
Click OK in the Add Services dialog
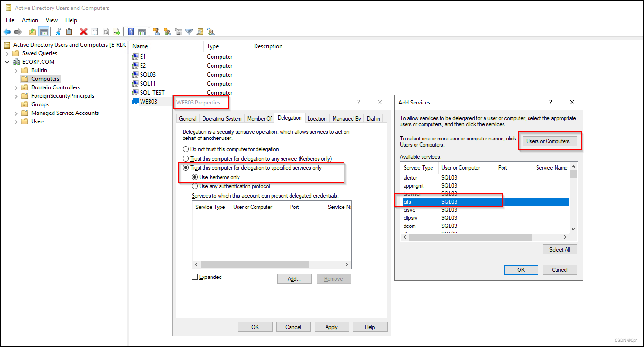coord(521,270)
